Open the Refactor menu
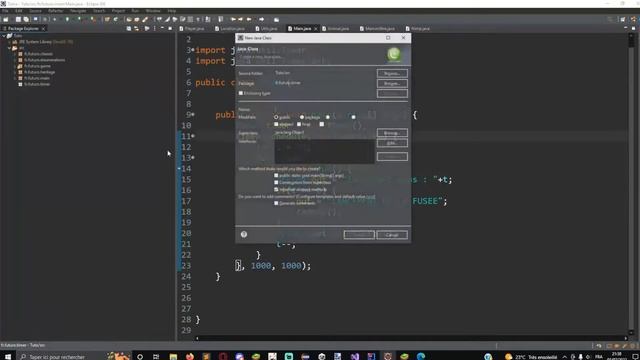The width and height of the screenshot is (640, 360). [x=56, y=11]
